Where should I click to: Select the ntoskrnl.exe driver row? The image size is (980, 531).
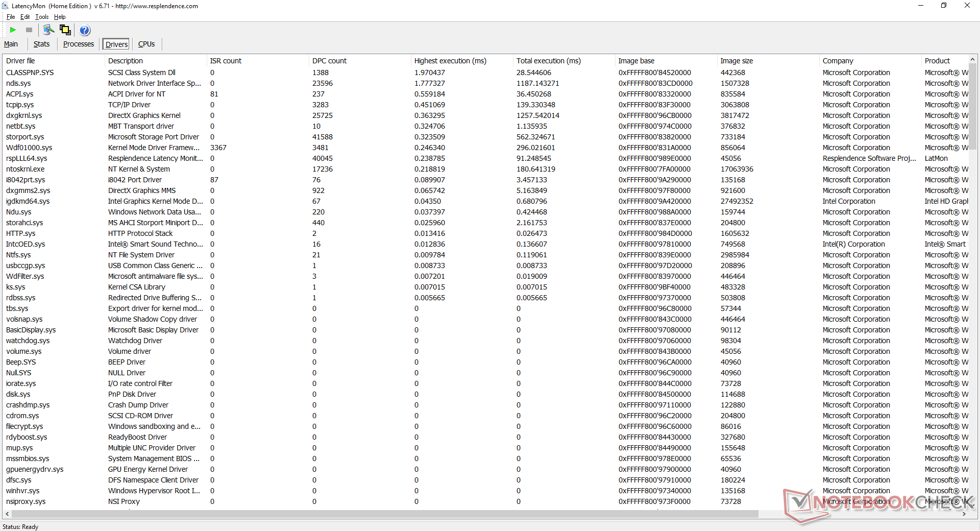click(x=485, y=169)
